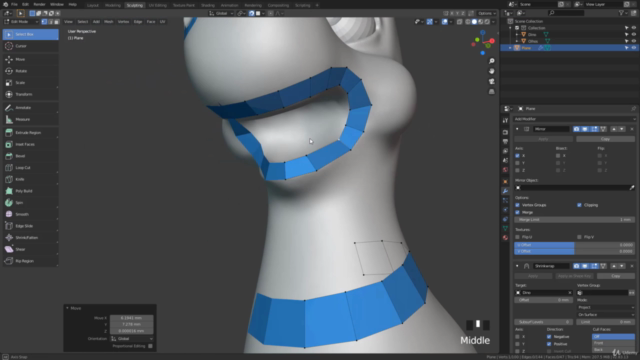
Task: Select the Spin tool
Action: (31, 202)
